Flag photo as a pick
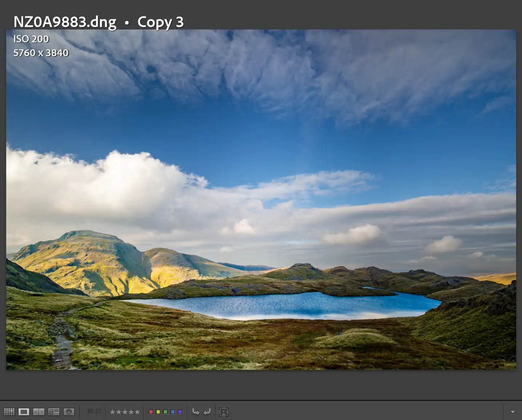The height and width of the screenshot is (420, 522). 90,411
